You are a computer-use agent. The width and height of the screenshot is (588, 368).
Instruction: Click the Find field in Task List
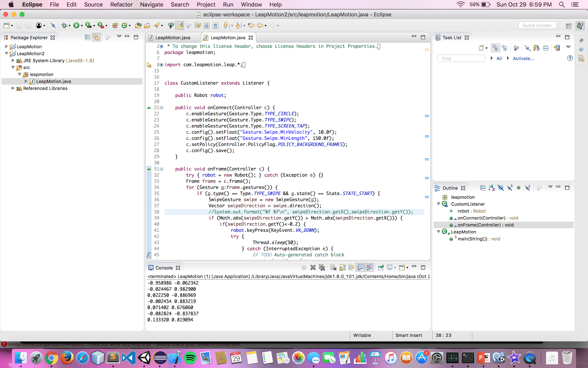click(461, 59)
